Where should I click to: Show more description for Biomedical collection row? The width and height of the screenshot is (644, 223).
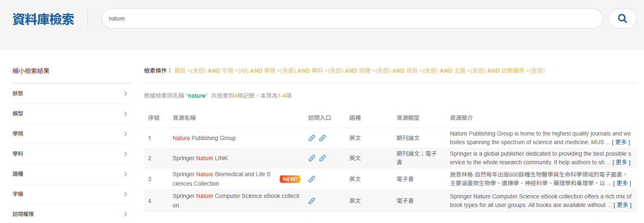[622, 183]
